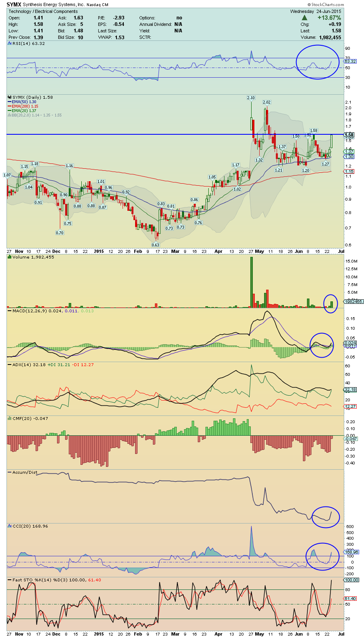This screenshot has height=638, width=364.
Task: Click the 63.32 RSI axis value tag
Action: 350,61
